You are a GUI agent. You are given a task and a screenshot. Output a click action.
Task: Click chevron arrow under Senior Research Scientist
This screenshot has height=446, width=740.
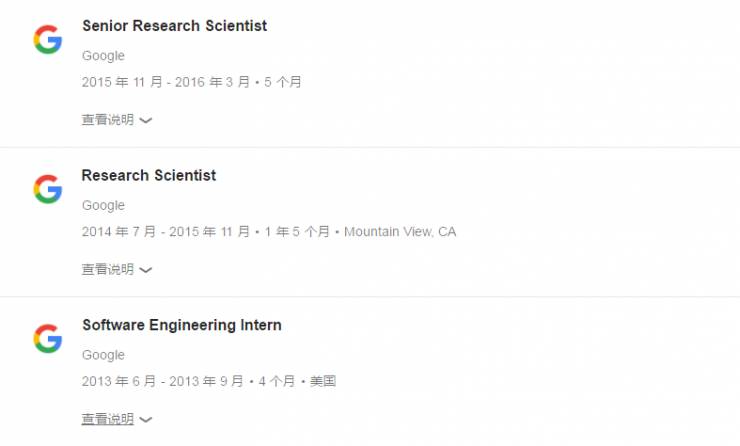(x=146, y=120)
